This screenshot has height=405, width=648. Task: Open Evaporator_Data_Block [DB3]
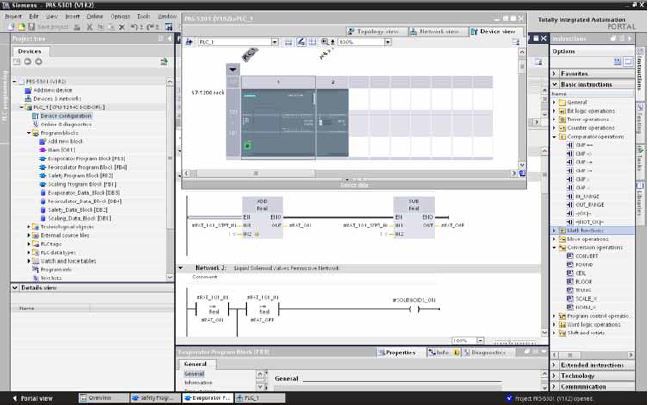point(83,193)
